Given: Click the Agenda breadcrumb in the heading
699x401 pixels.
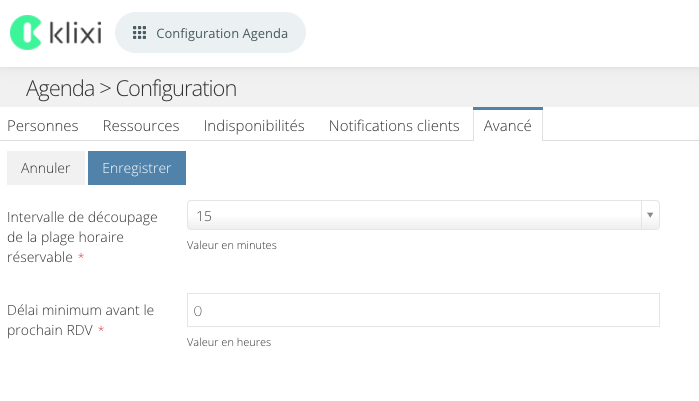Looking at the screenshot, I should 60,88.
